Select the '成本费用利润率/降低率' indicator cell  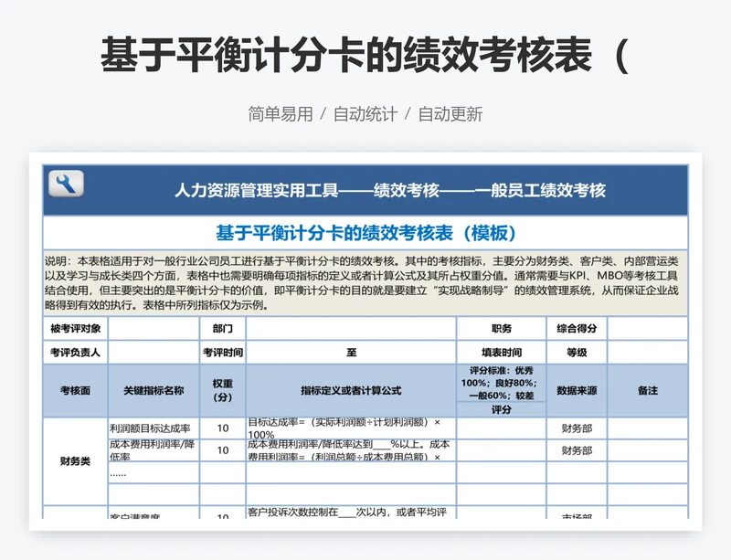tap(154, 450)
